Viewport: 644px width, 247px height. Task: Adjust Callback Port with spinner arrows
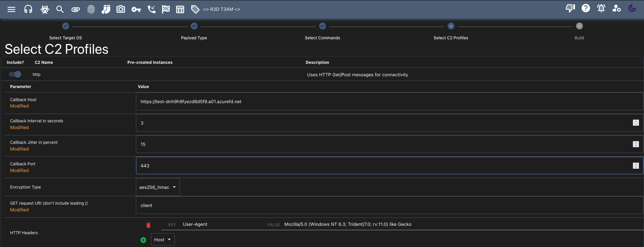point(636,166)
